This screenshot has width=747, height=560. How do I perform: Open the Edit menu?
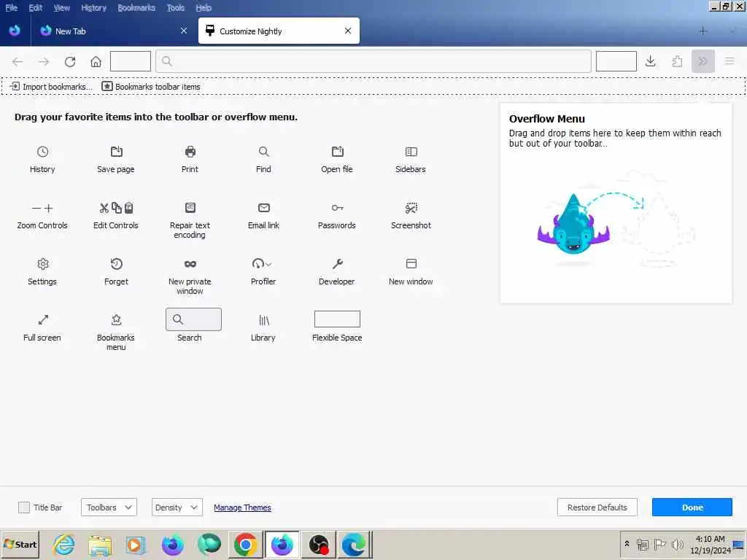pos(35,7)
